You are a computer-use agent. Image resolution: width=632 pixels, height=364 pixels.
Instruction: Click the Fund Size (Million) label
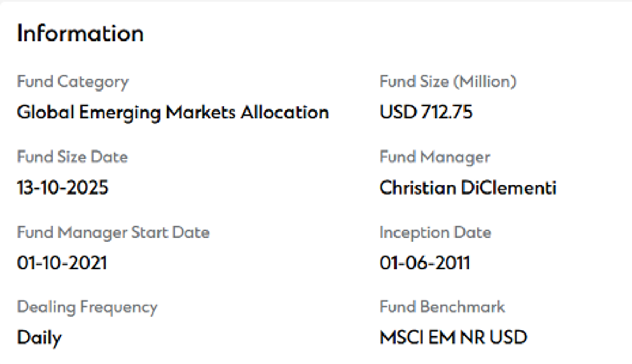click(448, 82)
